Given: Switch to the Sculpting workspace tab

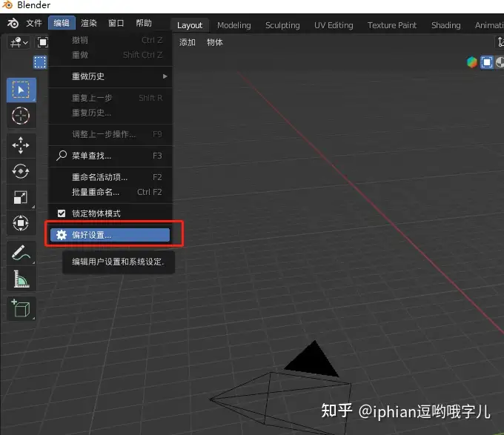Looking at the screenshot, I should [282, 25].
